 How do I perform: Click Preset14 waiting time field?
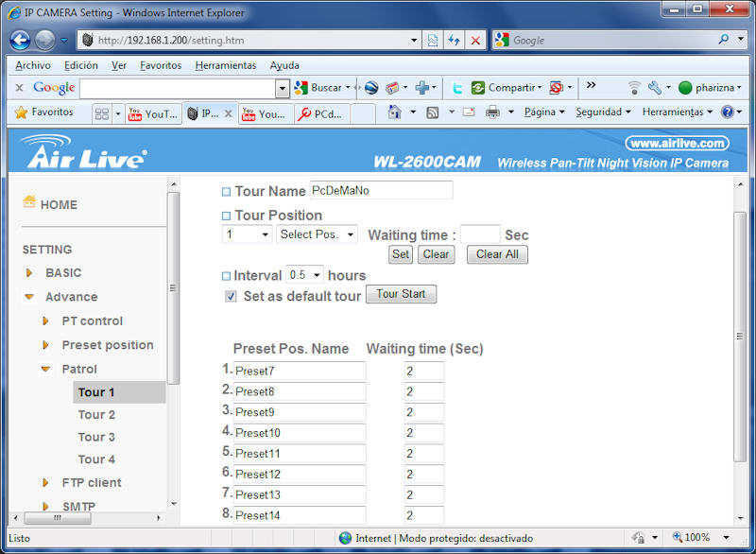tap(424, 515)
